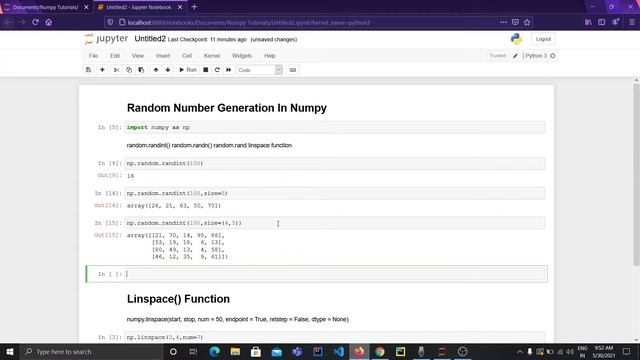Click the kernel idle circle indicator
This screenshot has height=360, width=640.
(553, 56)
